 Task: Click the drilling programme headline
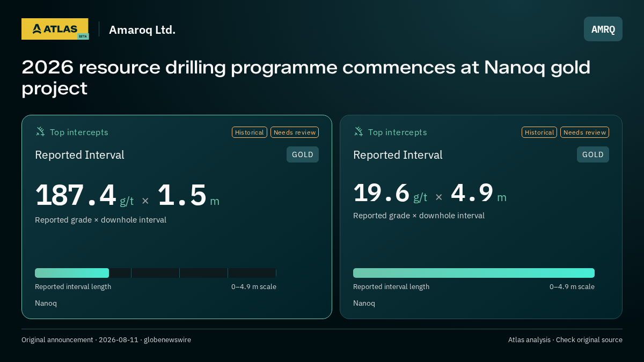[306, 78]
